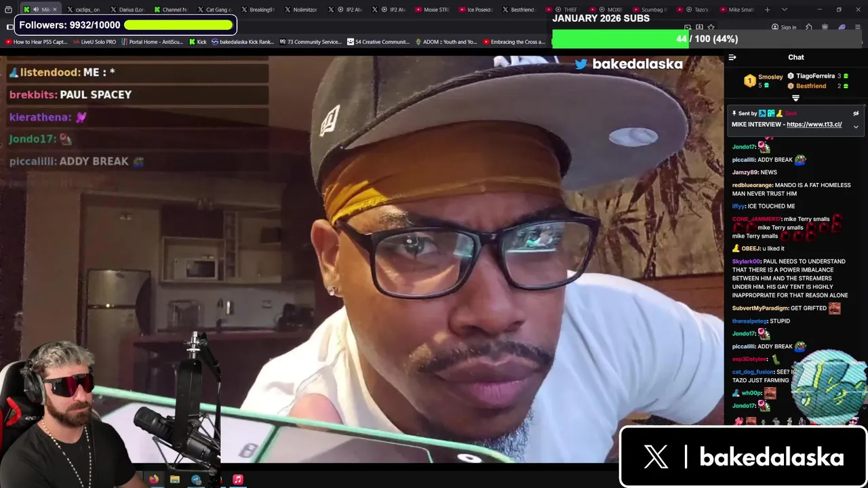Screen dimensions: 868x488
Task: Open the t13.cl link in pinned message
Action: pyautogui.click(x=814, y=125)
